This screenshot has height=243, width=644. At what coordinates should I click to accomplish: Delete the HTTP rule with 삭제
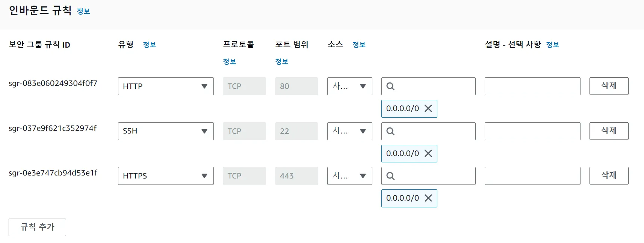tap(609, 86)
